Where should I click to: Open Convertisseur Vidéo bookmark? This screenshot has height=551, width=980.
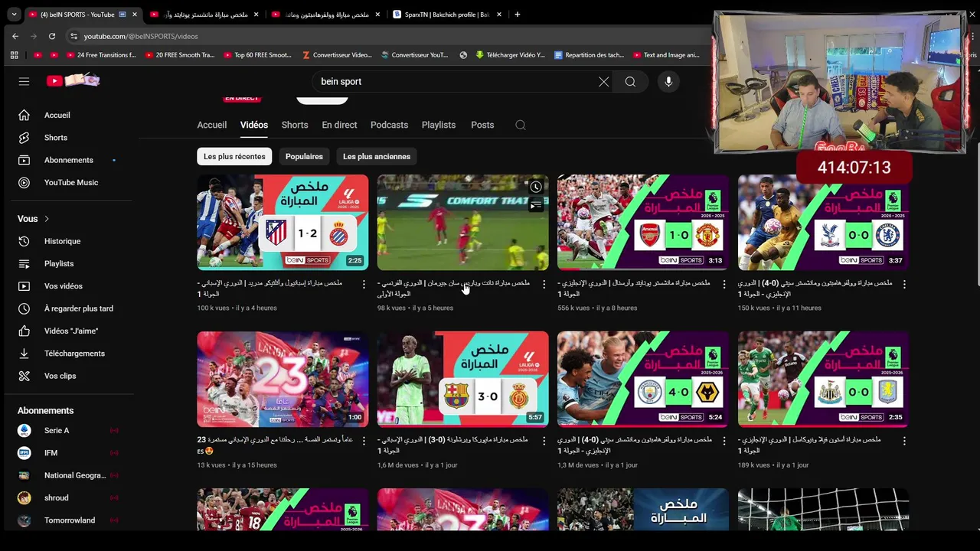[337, 55]
